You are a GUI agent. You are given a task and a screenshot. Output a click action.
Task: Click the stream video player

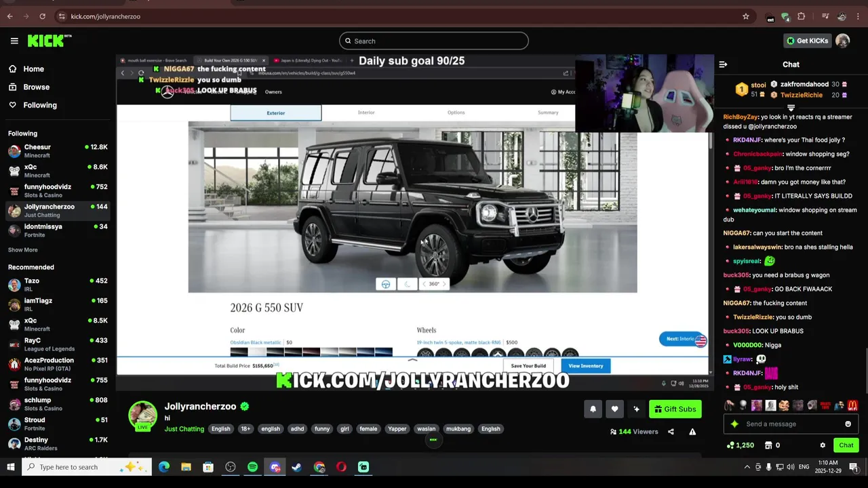click(415, 222)
